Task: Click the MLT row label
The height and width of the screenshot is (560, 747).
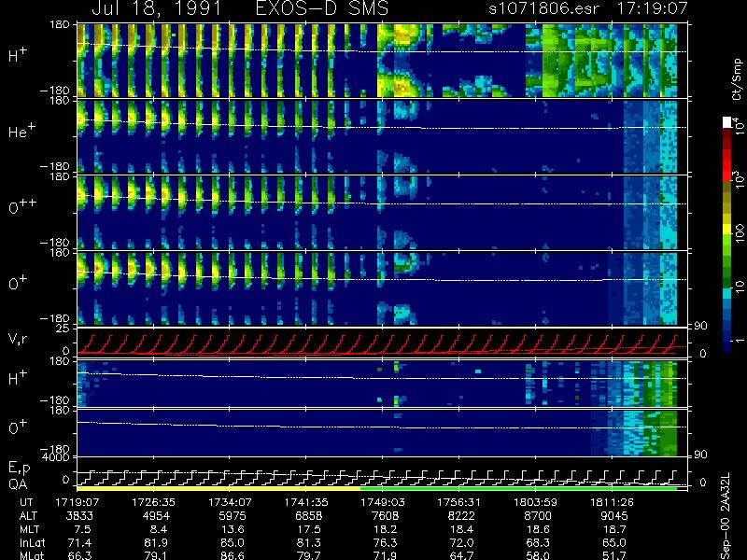Action: point(29,529)
